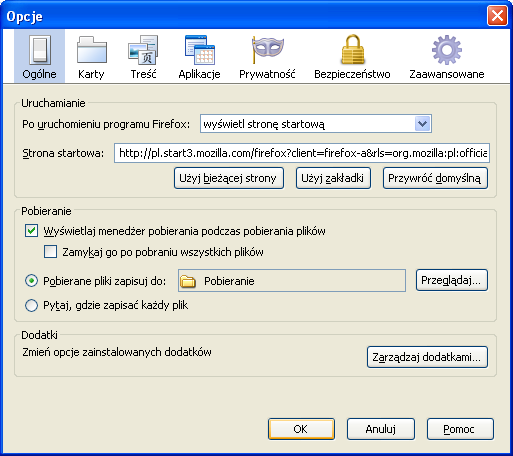Screen dimensions: 513x456
Task: Enable Zamykaj go po pobraniu checkbox
Action: tap(50, 252)
